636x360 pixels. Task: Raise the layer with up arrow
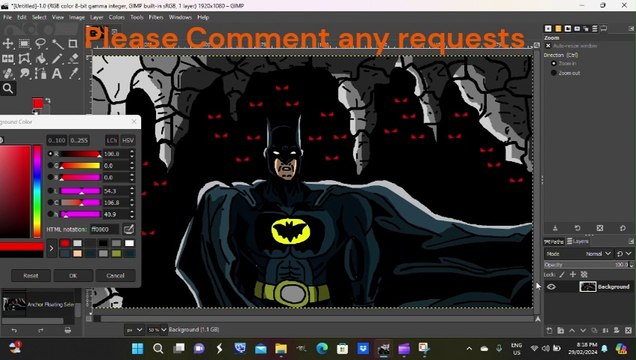pos(572,330)
